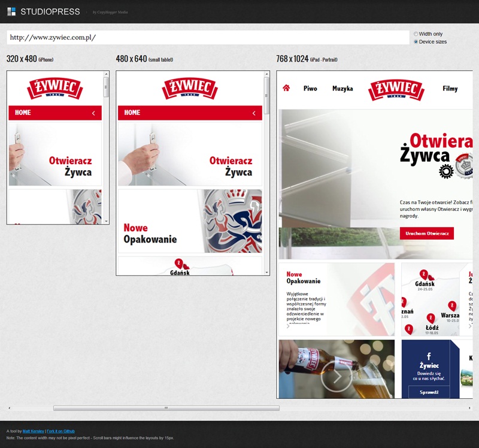
Task: Expand the Nowe Opakowanie tile arrow in iPad preview
Action: tap(287, 326)
